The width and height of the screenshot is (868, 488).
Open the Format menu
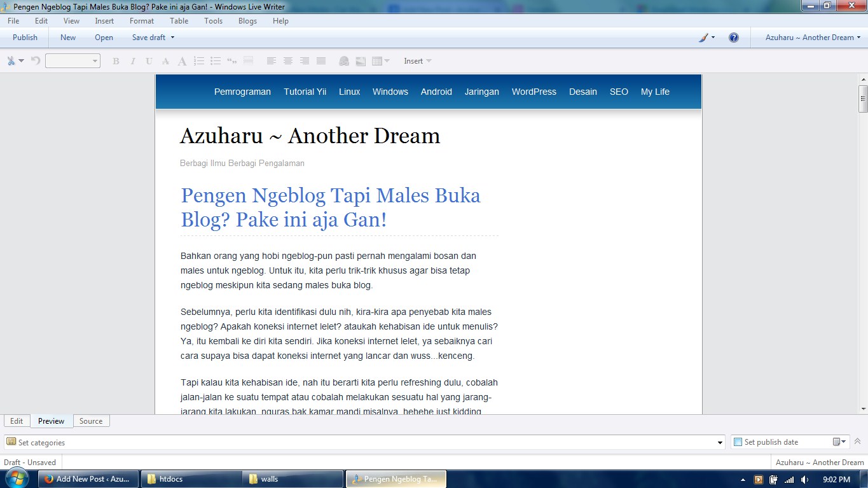(142, 21)
